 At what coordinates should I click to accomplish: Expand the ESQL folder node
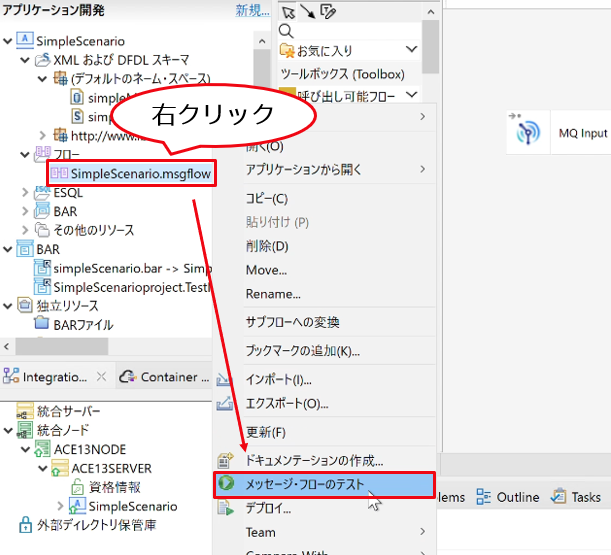point(25,192)
